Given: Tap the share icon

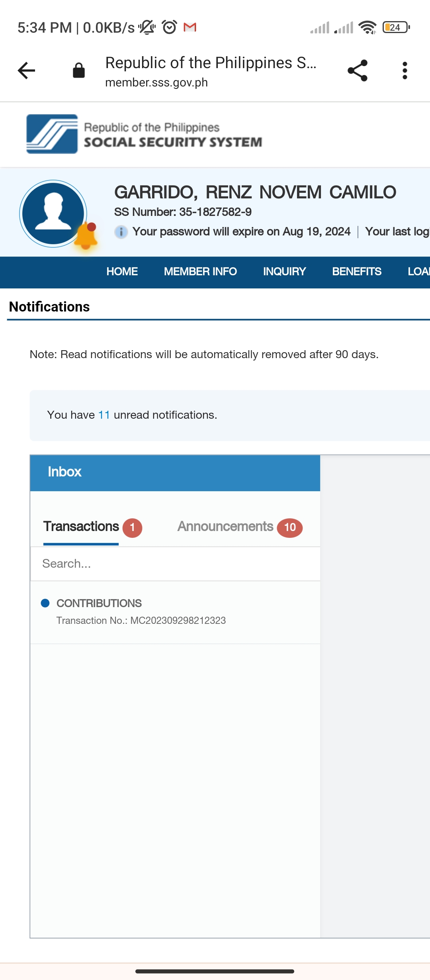Looking at the screenshot, I should [x=358, y=71].
